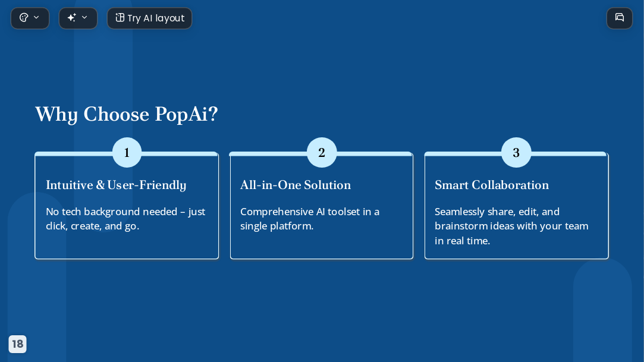Open the theme palette icon menu
Image resolution: width=644 pixels, height=362 pixels.
tap(24, 18)
